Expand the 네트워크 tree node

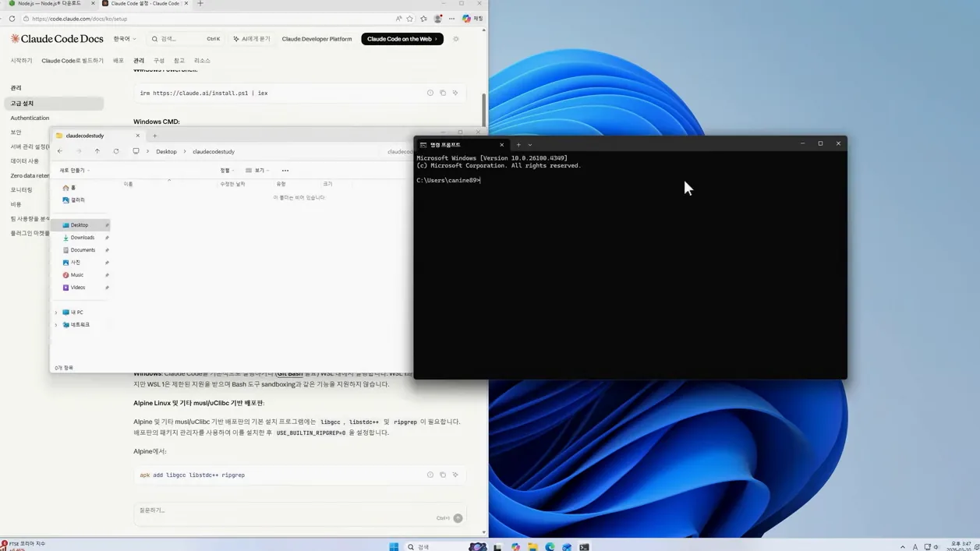[x=56, y=325]
